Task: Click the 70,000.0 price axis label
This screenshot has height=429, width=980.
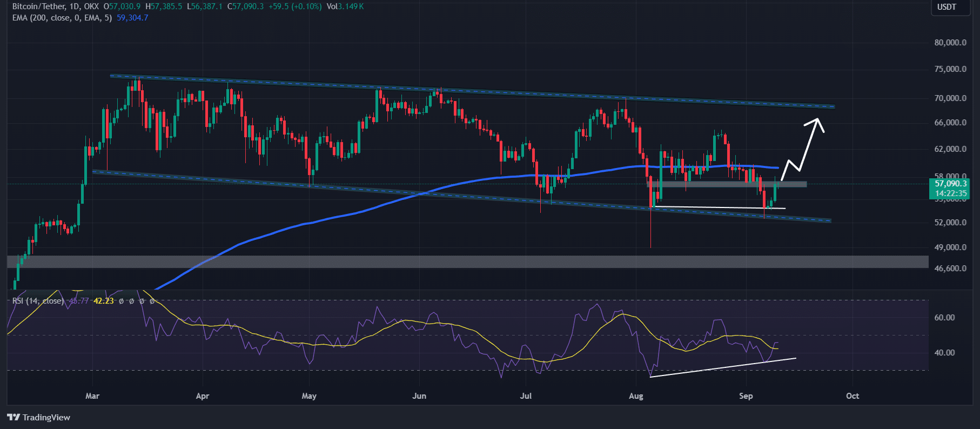Action: 950,98
